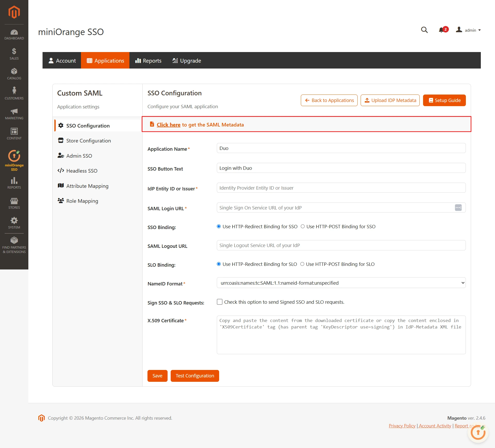Open the System sidebar menu
The height and width of the screenshot is (448, 495).
tap(14, 223)
